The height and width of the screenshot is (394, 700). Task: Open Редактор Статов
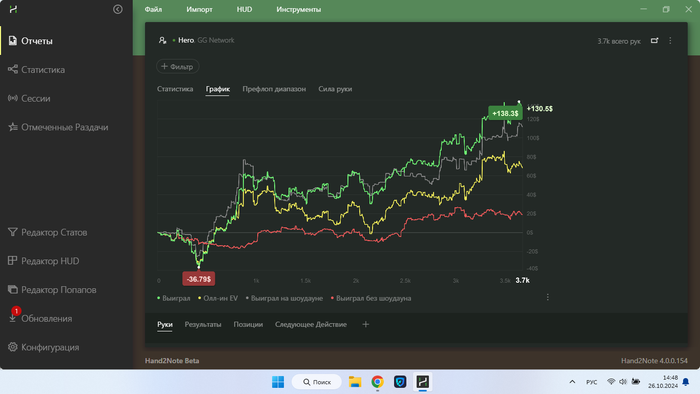tap(47, 232)
